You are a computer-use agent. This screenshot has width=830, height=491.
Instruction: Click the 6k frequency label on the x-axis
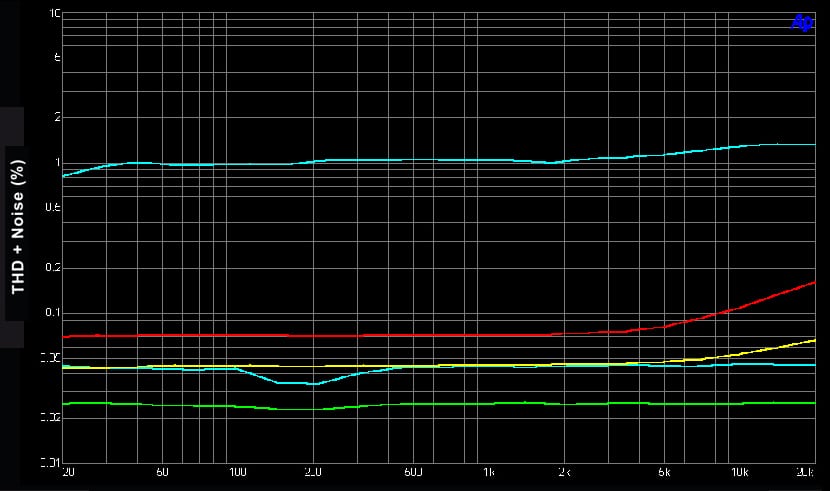coord(664,471)
